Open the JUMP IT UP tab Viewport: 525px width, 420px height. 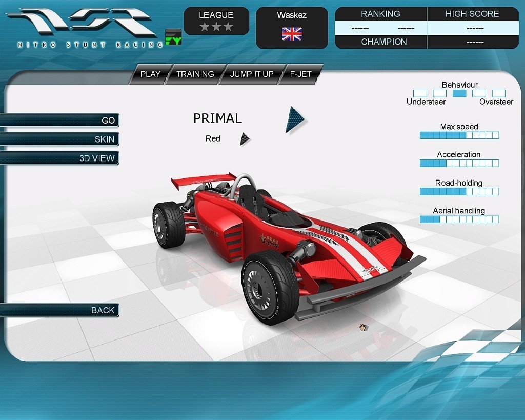click(252, 74)
